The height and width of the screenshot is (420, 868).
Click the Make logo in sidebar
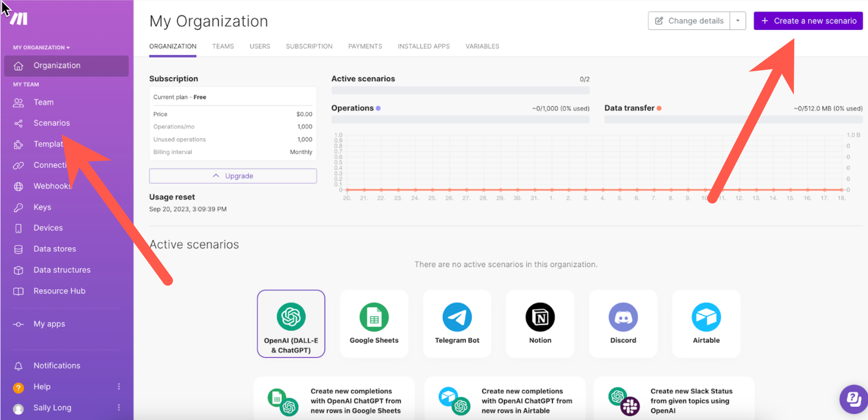click(x=19, y=19)
